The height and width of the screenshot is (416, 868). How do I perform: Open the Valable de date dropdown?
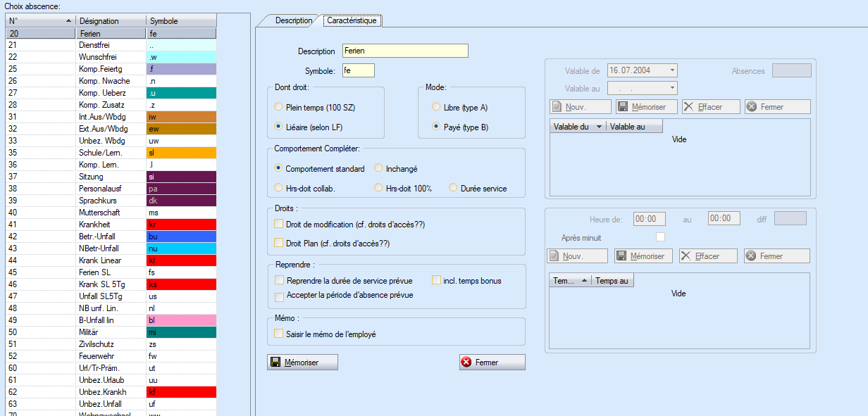(x=673, y=70)
